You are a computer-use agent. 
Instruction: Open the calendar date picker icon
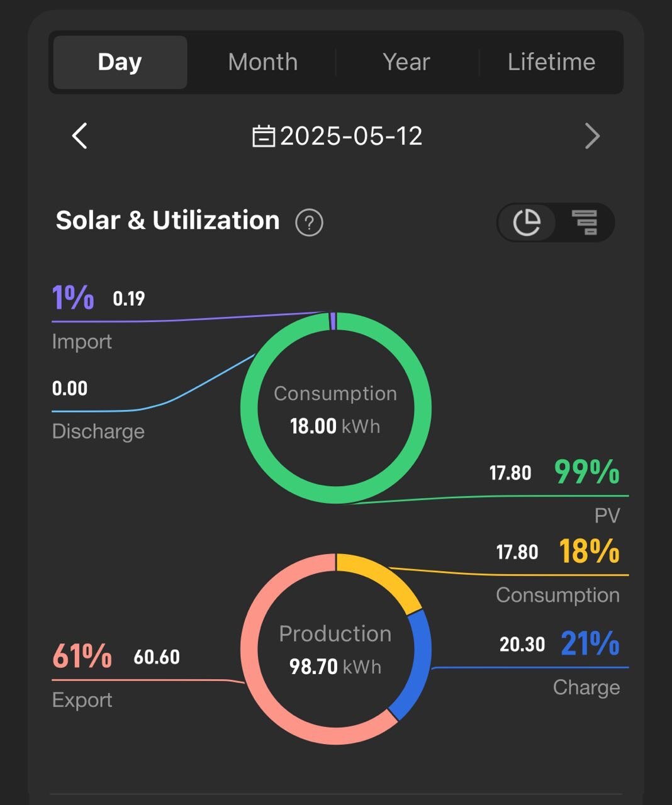click(264, 136)
